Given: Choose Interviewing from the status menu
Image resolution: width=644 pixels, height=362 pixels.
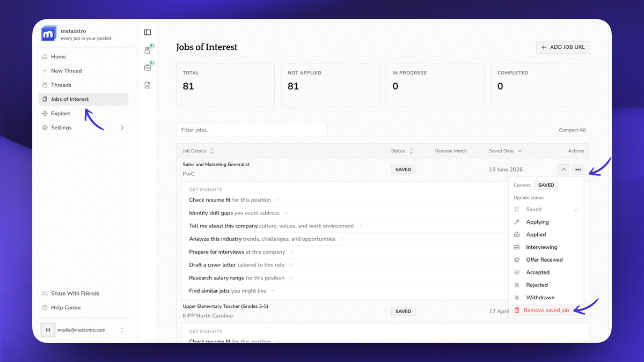Looking at the screenshot, I should 546,247.
